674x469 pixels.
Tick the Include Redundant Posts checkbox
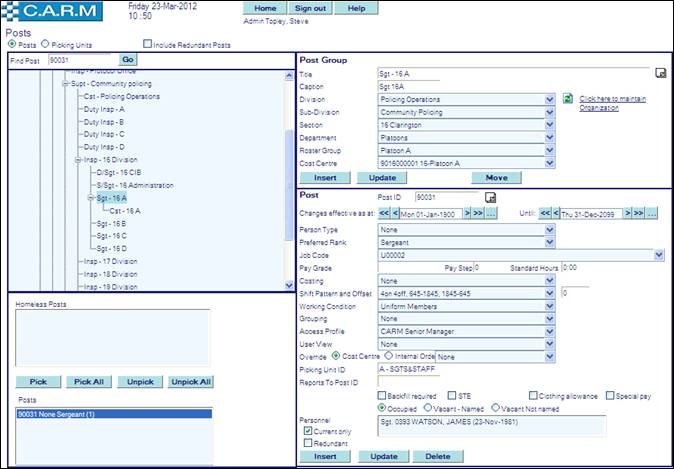[x=147, y=45]
